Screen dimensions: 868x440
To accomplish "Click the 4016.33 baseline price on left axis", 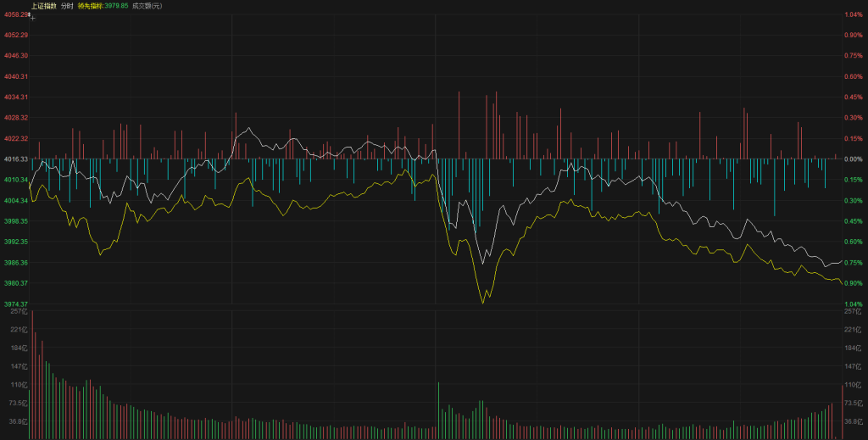I will coord(16,159).
